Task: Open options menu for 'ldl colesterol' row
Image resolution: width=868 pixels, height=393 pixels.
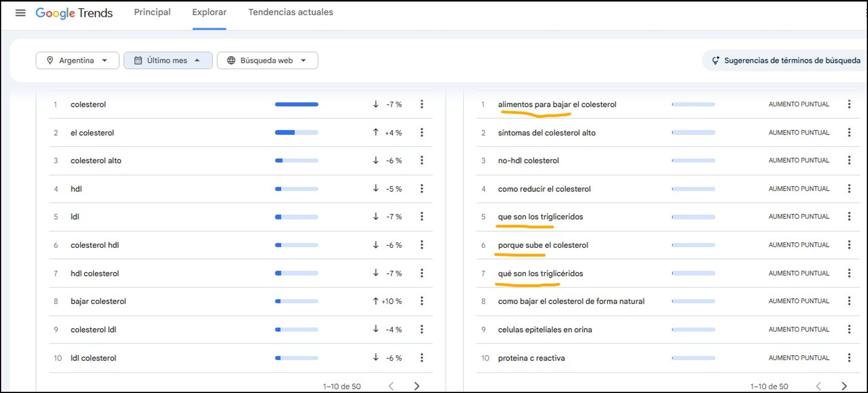Action: [422, 358]
